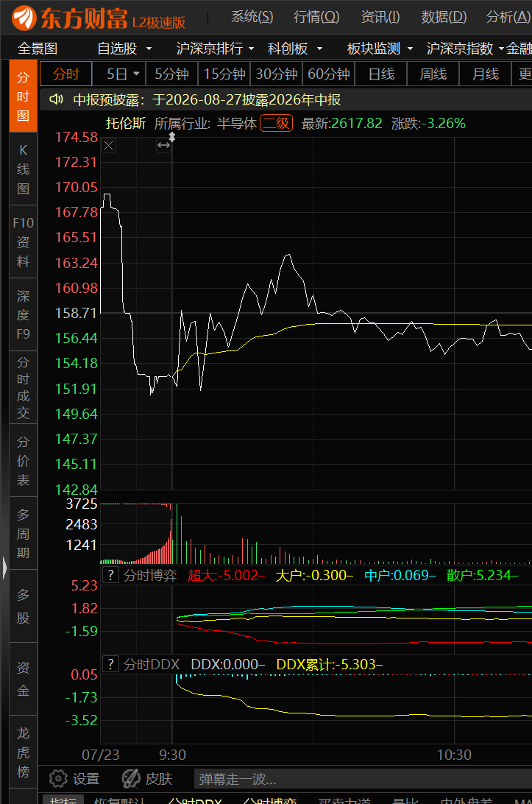Open F10资料 sidebar panel

pos(23,242)
